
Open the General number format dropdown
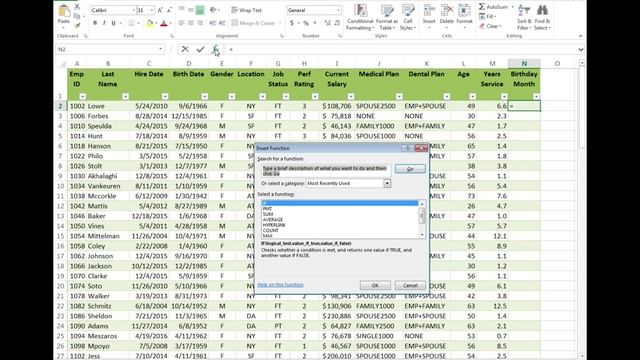(338, 10)
